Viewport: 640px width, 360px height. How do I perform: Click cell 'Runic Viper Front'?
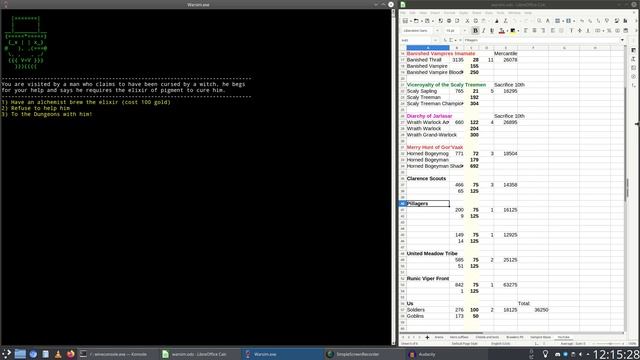(428, 278)
